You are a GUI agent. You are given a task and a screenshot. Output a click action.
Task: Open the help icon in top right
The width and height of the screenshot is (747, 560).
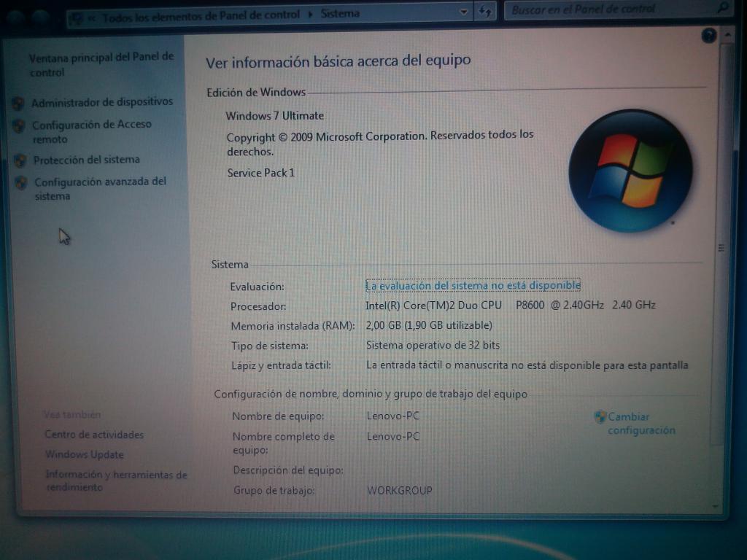click(x=709, y=36)
